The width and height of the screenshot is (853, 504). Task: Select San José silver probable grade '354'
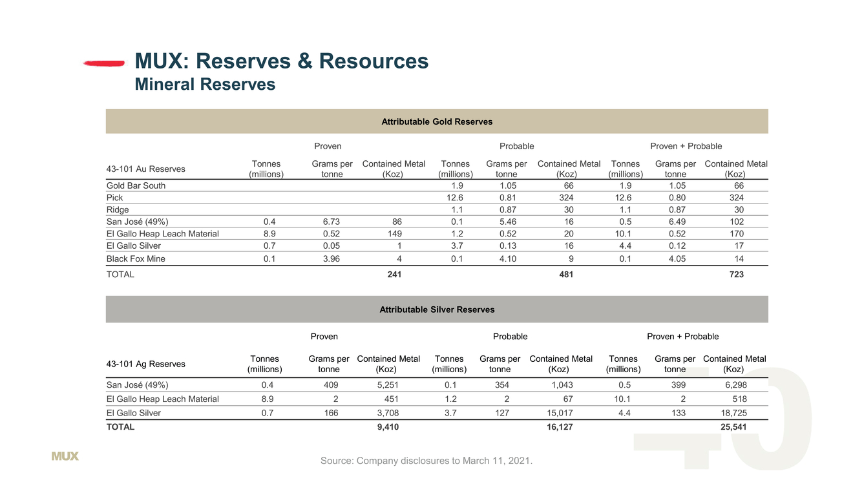pyautogui.click(x=501, y=386)
